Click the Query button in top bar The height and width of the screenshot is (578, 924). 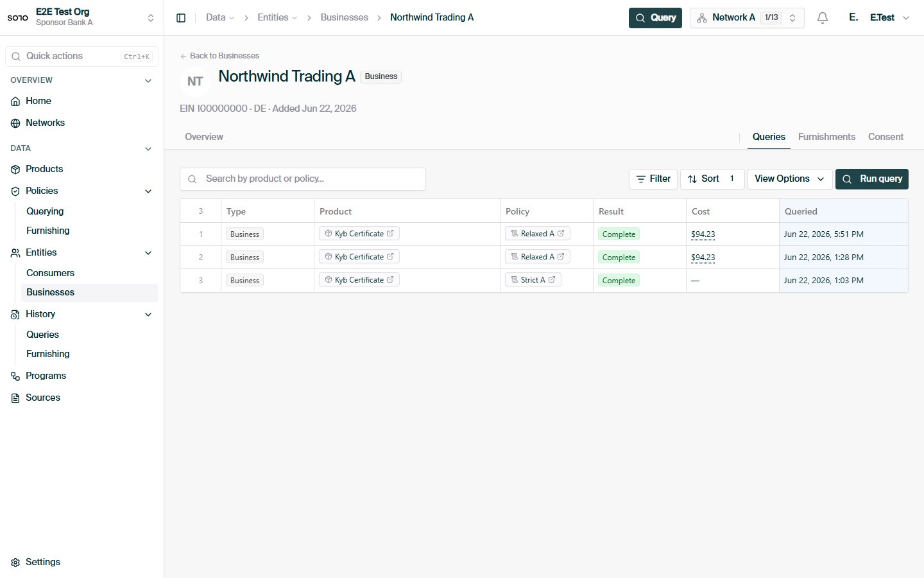tap(655, 18)
